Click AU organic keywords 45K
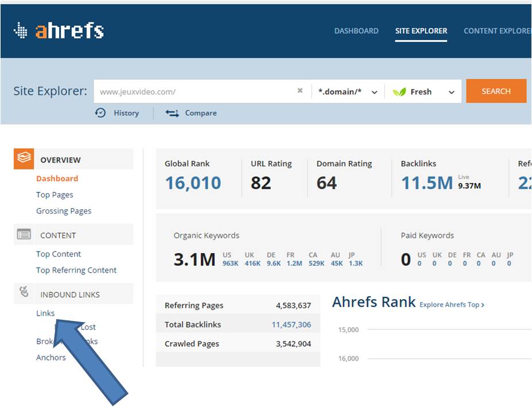The image size is (532, 407). coord(336,263)
